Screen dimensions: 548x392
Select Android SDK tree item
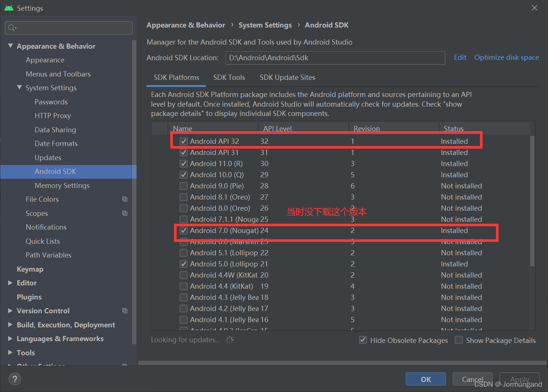coord(68,171)
